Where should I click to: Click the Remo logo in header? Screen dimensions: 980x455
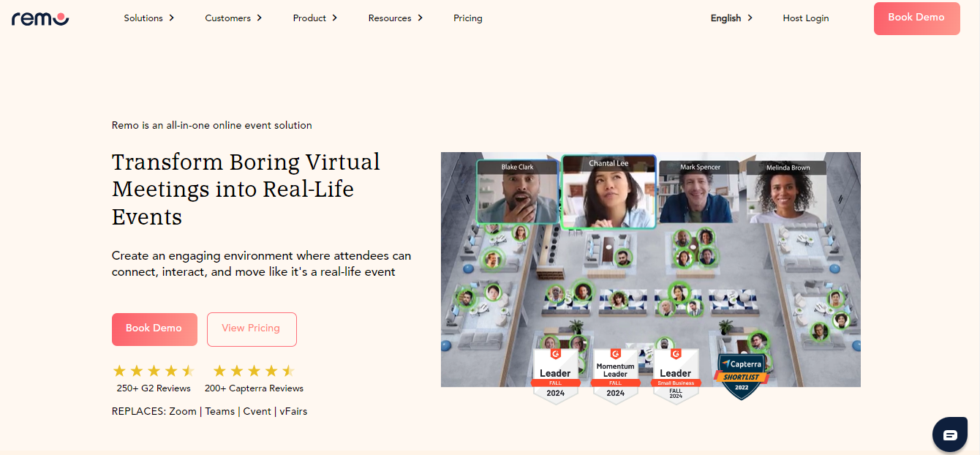coord(40,18)
